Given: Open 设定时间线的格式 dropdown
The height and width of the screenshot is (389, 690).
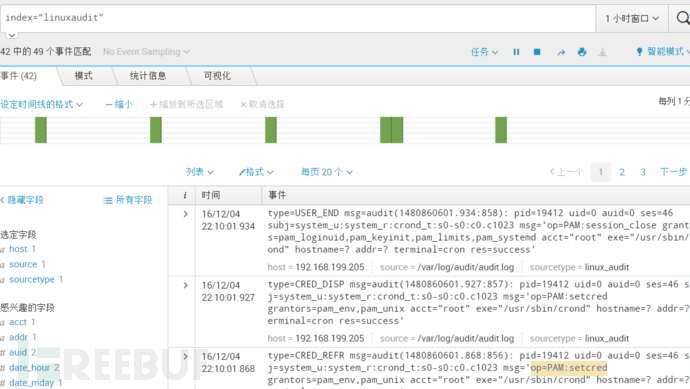Looking at the screenshot, I should click(41, 104).
